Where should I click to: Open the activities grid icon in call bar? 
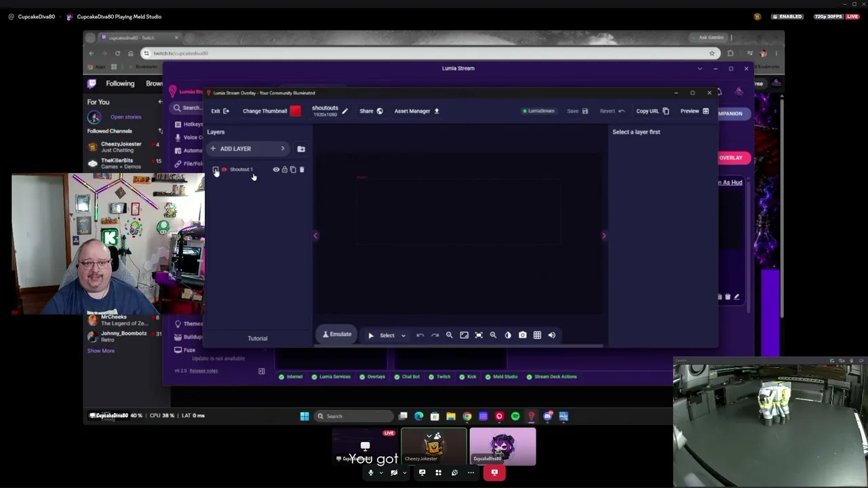click(x=438, y=472)
